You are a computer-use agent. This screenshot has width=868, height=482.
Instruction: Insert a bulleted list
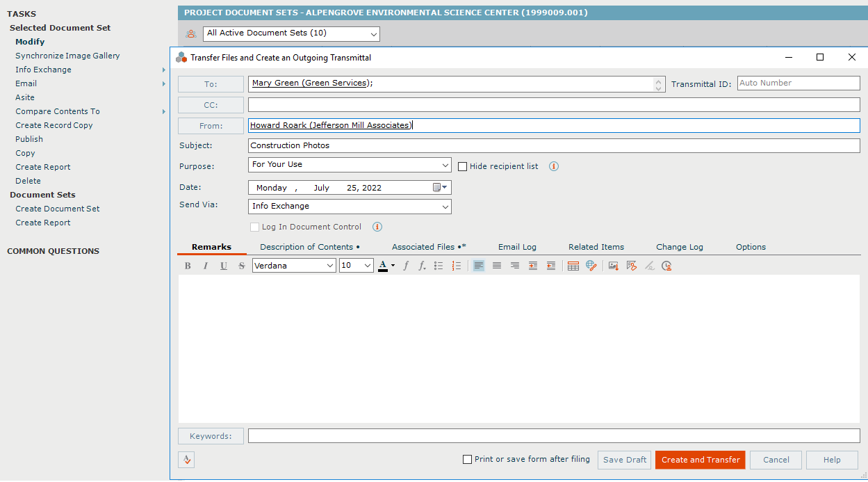(439, 266)
